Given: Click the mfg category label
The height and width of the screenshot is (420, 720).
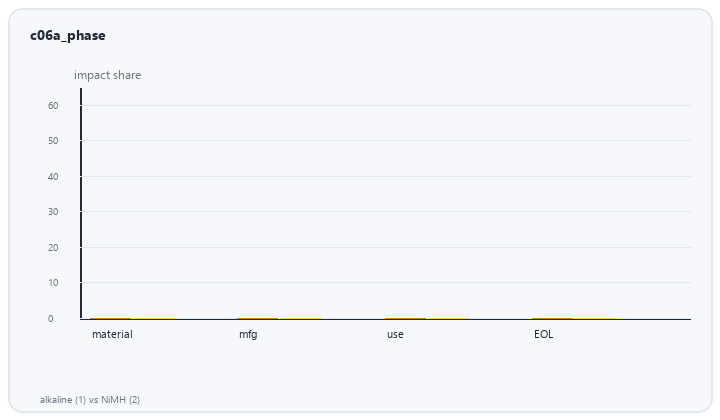Looking at the screenshot, I should pyautogui.click(x=248, y=335).
